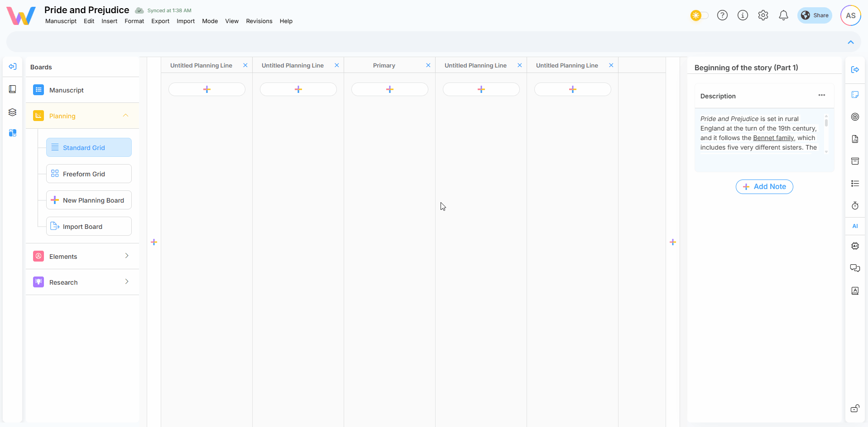The height and width of the screenshot is (427, 868).
Task: Click the notifications bell icon
Action: (x=783, y=15)
